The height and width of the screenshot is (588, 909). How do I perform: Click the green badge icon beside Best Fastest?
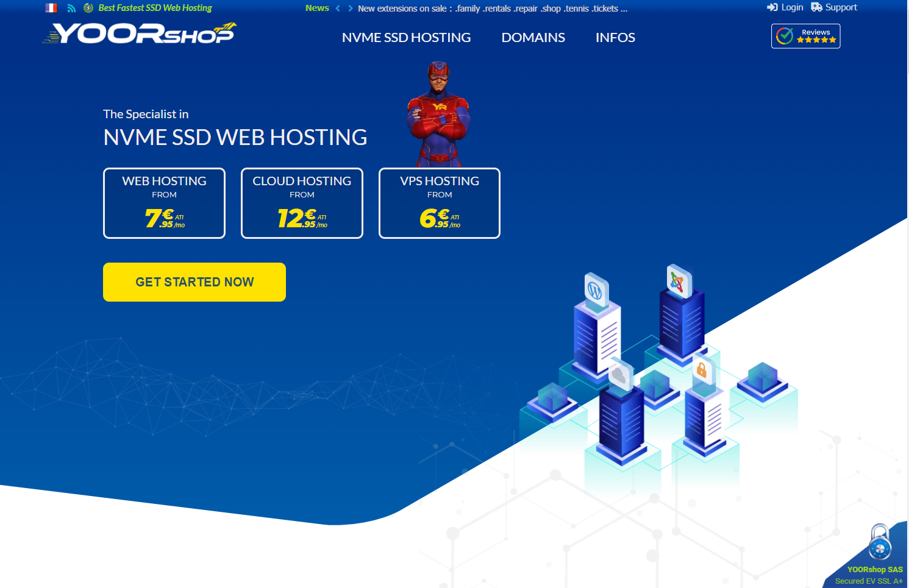click(x=88, y=8)
